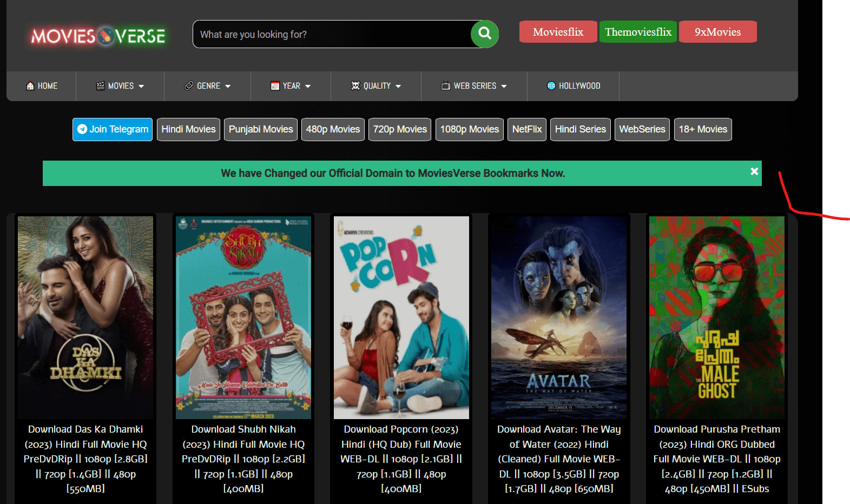Open the HOLLYWOOD menu item
The width and height of the screenshot is (850, 504).
coord(574,86)
